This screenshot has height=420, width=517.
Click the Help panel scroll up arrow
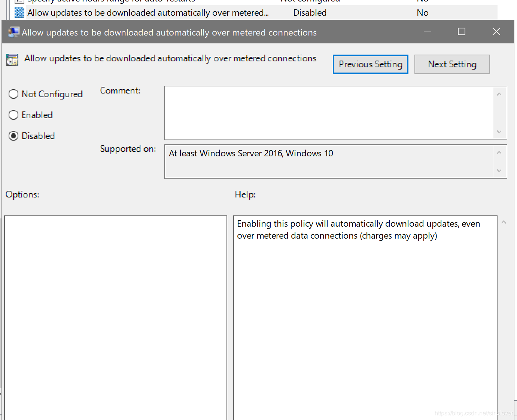504,222
